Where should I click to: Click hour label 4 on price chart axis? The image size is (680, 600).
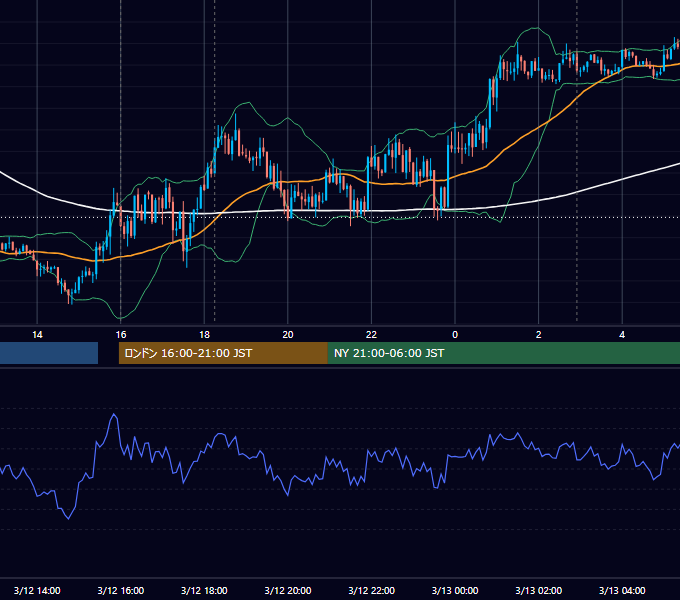[622, 335]
